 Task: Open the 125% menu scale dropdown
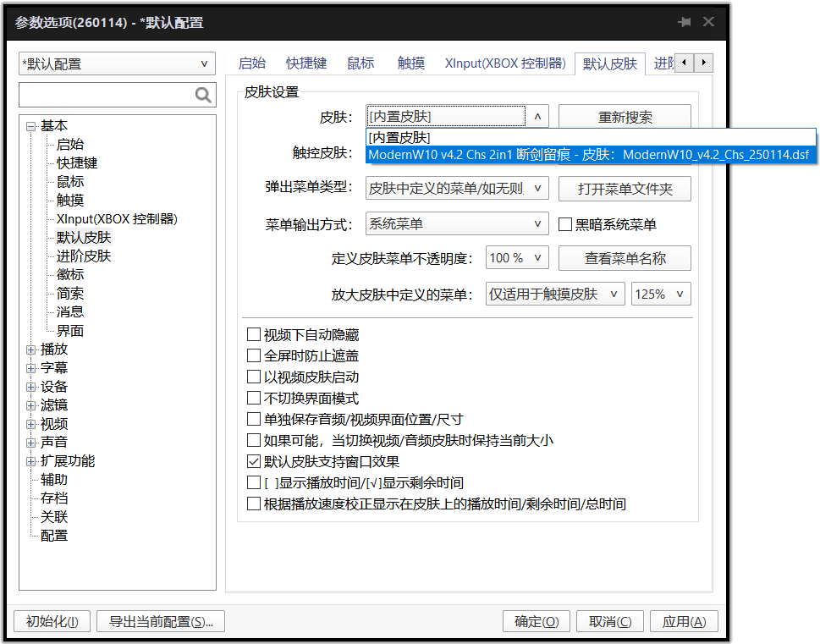(661, 294)
